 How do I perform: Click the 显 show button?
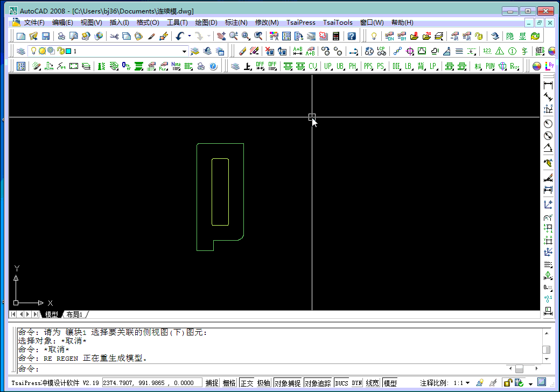point(522,36)
